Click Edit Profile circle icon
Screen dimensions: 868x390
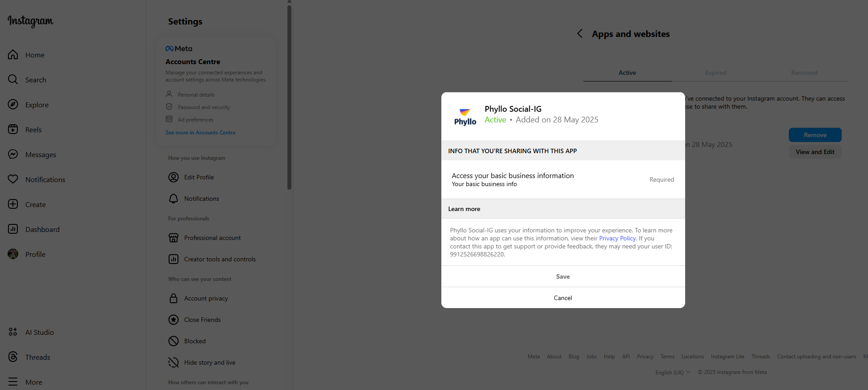174,177
